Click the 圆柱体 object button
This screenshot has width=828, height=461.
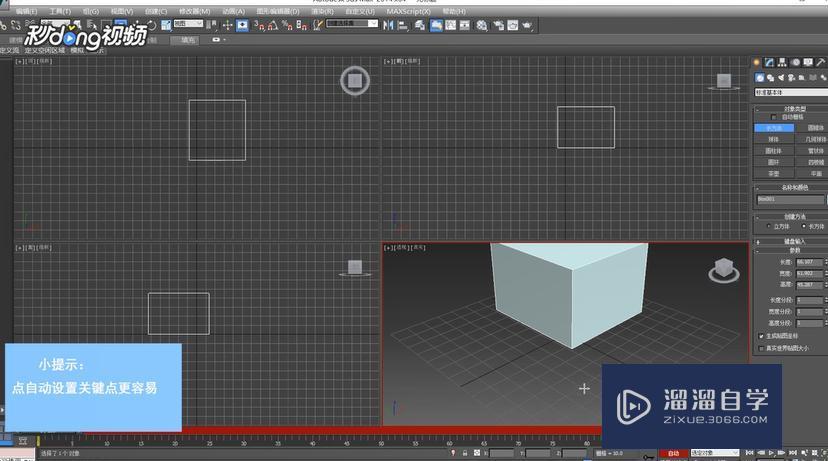(x=774, y=151)
